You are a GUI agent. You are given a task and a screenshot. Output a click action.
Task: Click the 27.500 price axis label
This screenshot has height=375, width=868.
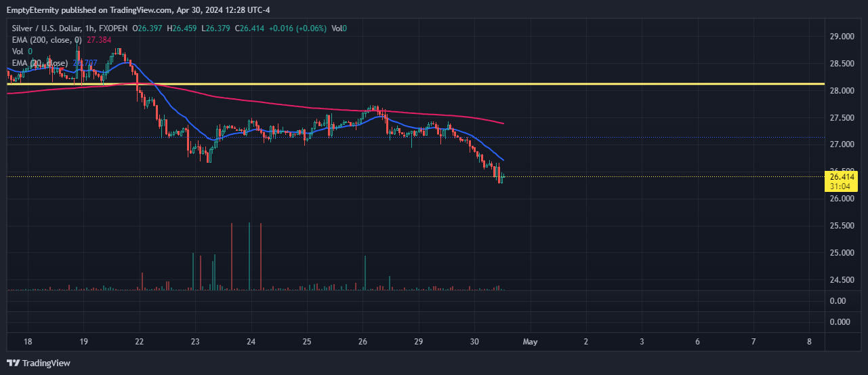tap(841, 118)
